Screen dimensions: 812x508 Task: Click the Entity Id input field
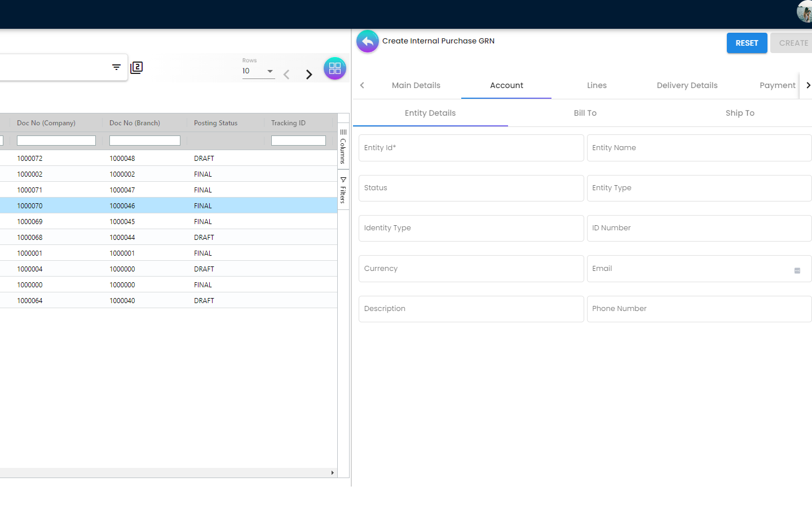click(471, 148)
